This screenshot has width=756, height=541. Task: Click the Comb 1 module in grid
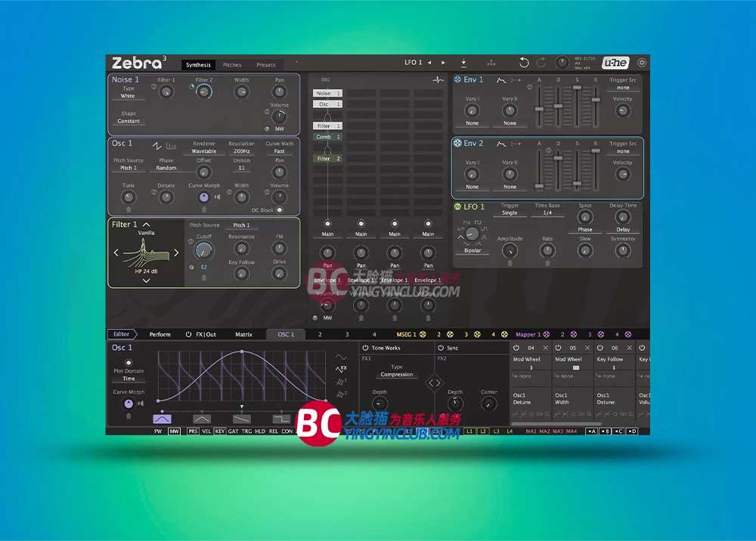(327, 137)
